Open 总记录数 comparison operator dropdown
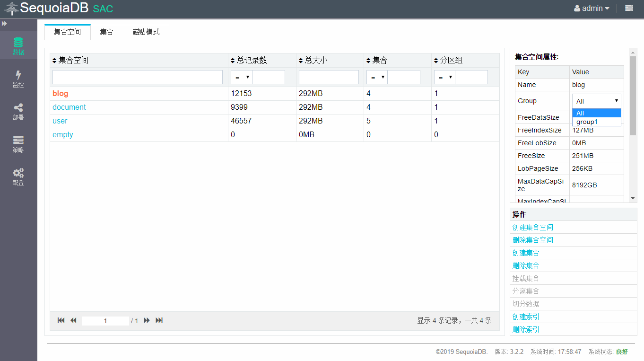644x361 pixels. pyautogui.click(x=242, y=77)
